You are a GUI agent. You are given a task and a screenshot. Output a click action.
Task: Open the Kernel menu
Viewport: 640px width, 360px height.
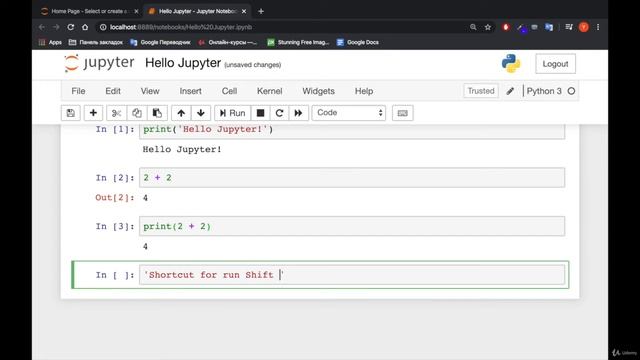click(269, 91)
